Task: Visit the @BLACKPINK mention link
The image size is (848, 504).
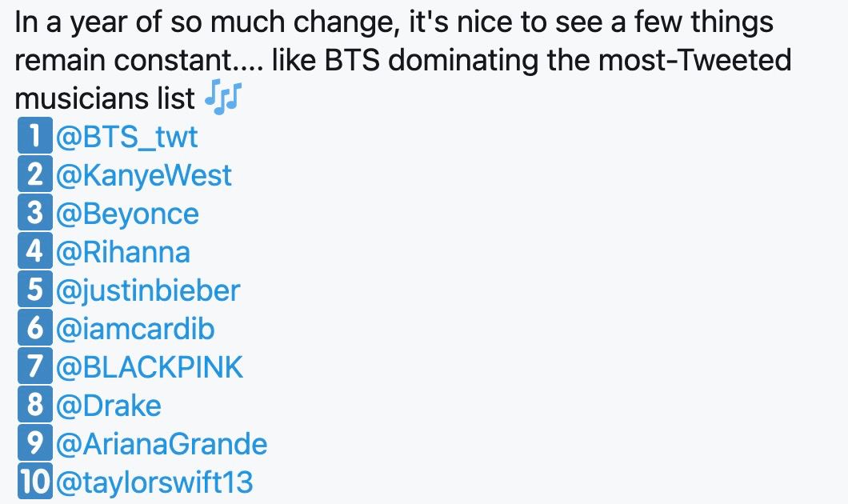Action: [150, 367]
